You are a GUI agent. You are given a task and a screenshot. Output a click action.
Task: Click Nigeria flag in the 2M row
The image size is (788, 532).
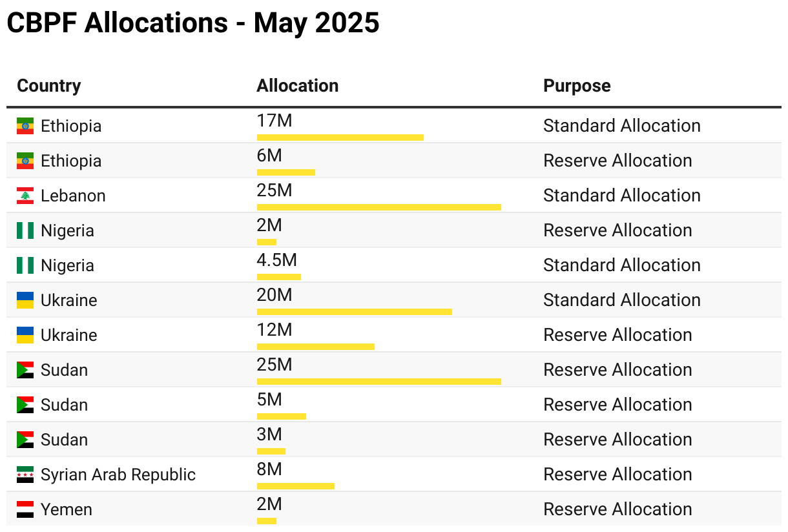25,231
